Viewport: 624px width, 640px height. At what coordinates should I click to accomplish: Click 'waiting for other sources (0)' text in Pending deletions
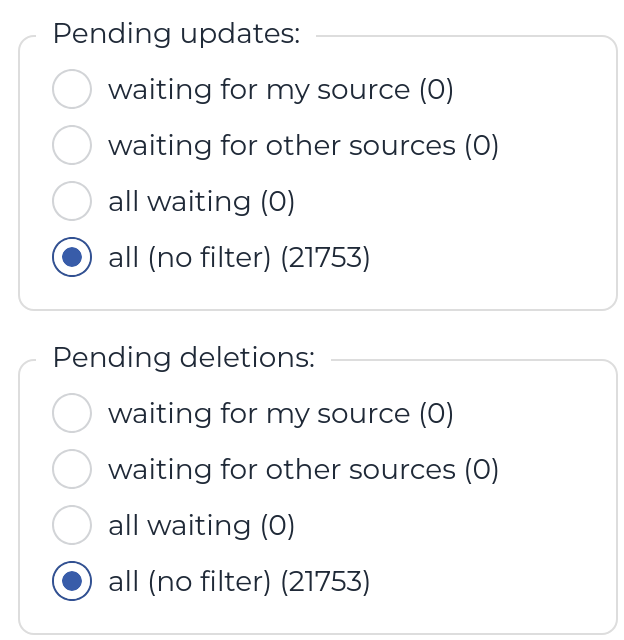[x=303, y=470]
